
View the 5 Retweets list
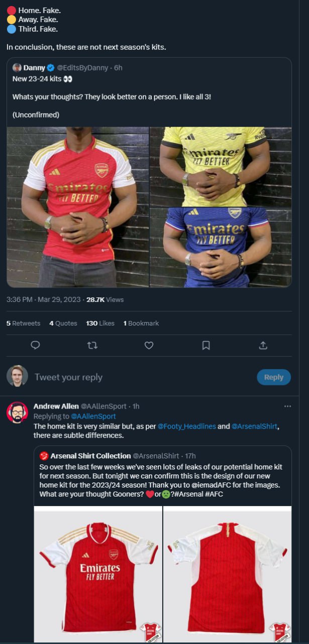click(x=23, y=323)
